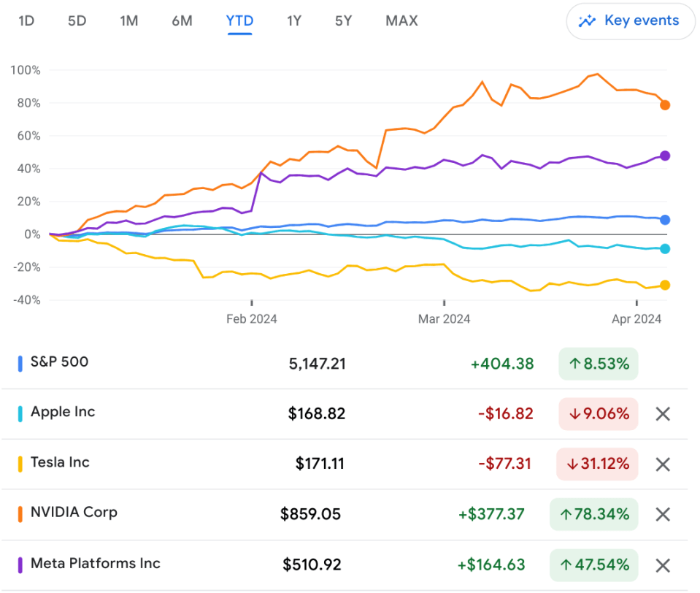Remove Meta Platforms Inc from chart
Screen dimensions: 700x593
tap(662, 565)
